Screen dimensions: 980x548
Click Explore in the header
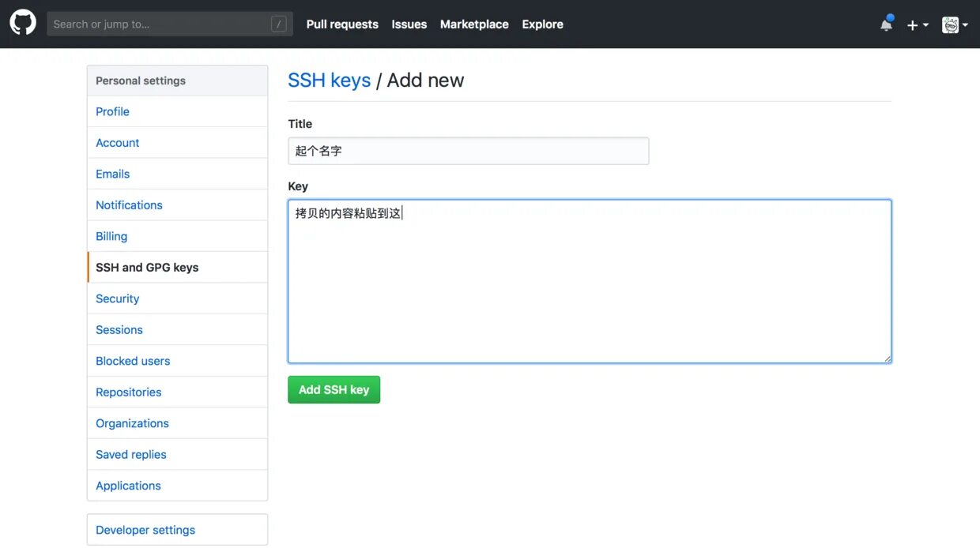point(542,24)
